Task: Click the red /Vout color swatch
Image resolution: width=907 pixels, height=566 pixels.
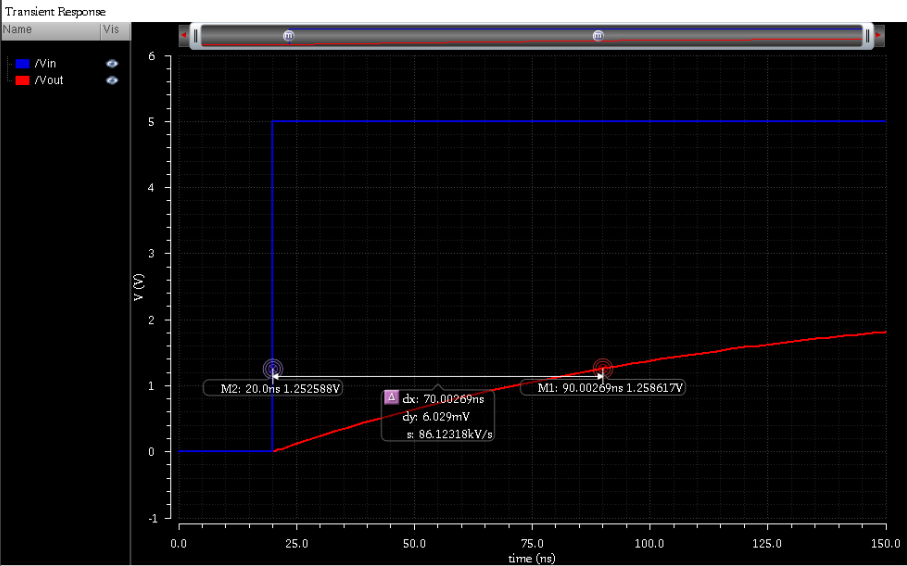Action: click(x=23, y=80)
